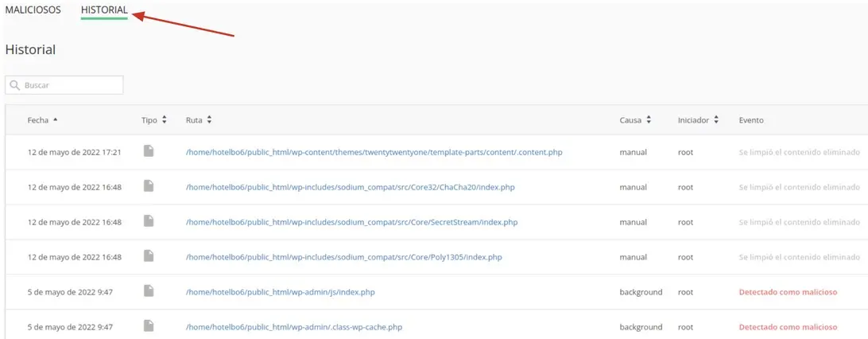Image resolution: width=868 pixels, height=339 pixels.
Task: Click the magnifier icon in Buscar box
Action: [x=15, y=85]
